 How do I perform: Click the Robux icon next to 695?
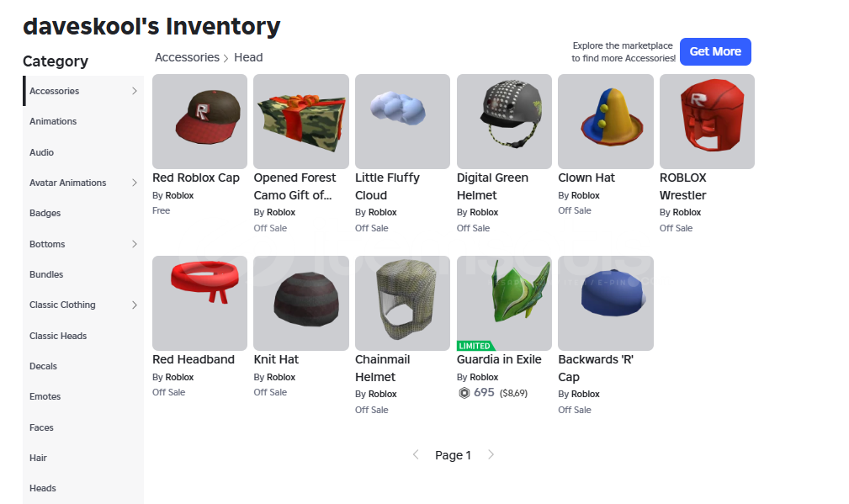pyautogui.click(x=464, y=393)
